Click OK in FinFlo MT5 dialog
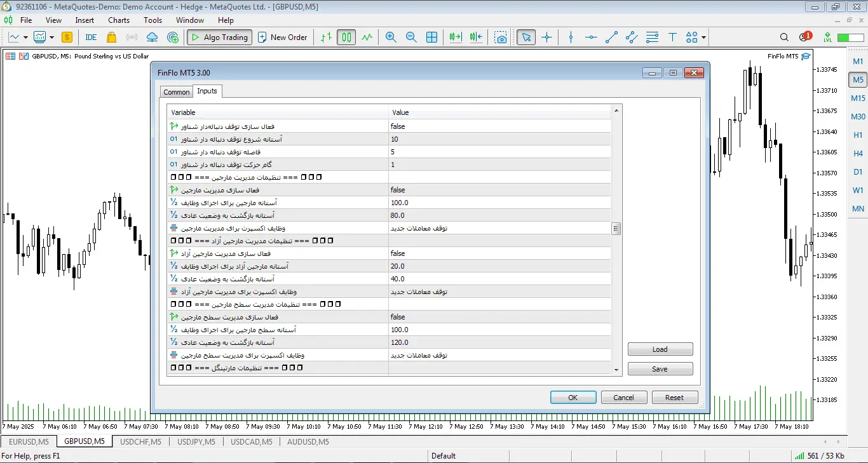The width and height of the screenshot is (868, 463). [573, 398]
